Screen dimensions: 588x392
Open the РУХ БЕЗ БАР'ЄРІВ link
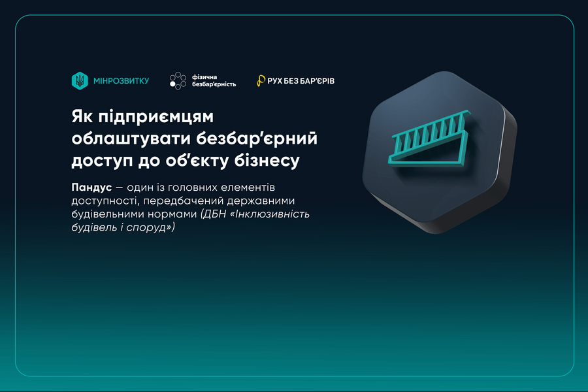pos(299,80)
